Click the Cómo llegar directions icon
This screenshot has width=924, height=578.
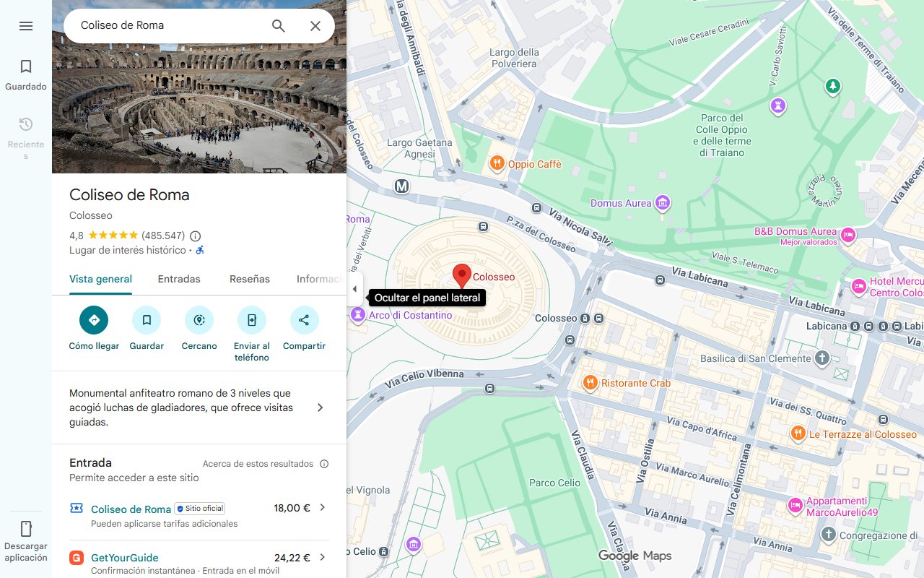coord(94,320)
